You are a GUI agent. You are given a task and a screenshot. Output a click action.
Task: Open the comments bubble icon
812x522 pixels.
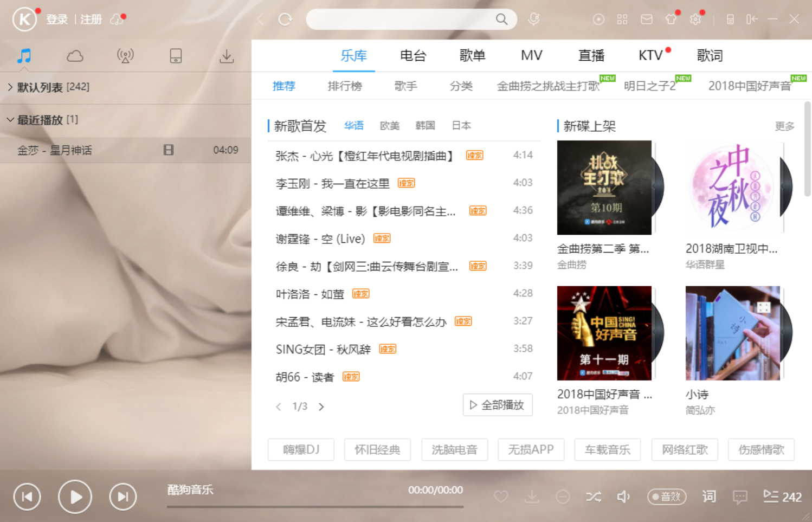[x=740, y=497]
